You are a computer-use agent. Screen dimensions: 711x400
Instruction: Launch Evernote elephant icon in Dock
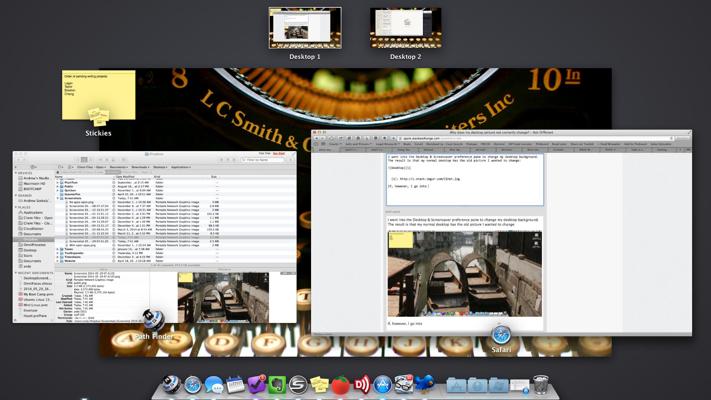click(277, 385)
